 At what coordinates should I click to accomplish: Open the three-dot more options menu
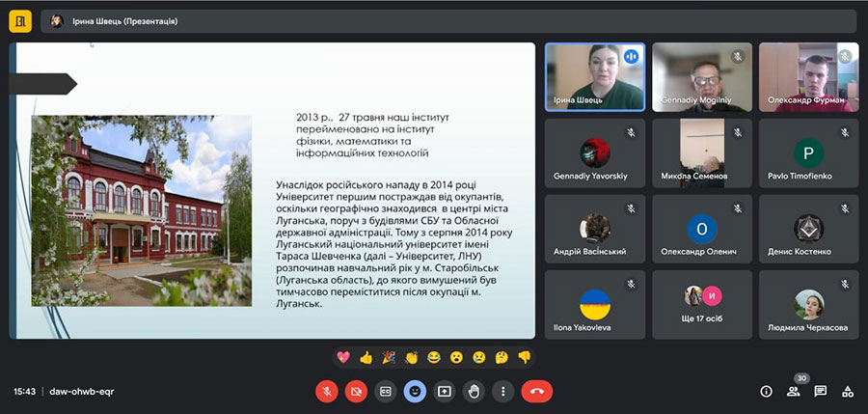pos(502,391)
